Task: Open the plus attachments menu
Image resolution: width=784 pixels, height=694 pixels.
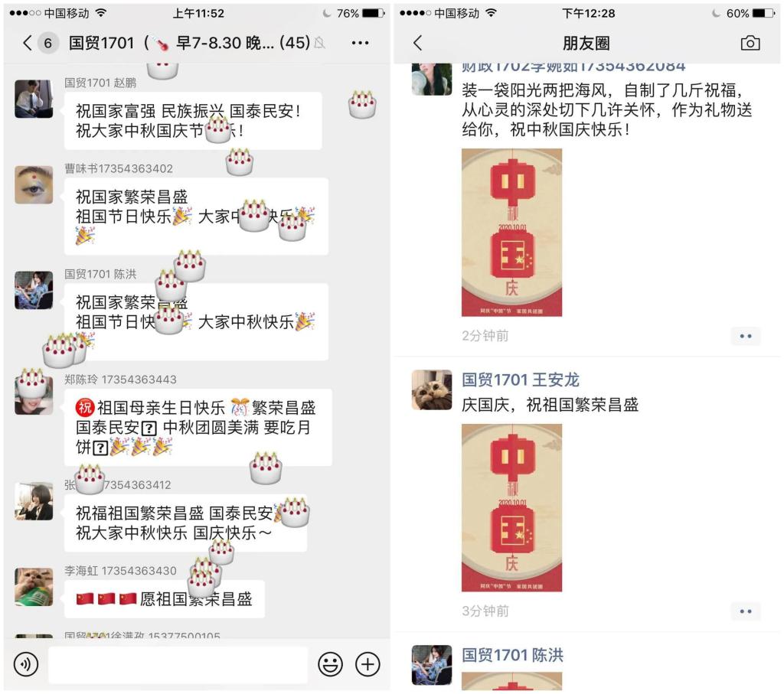Action: 367,664
